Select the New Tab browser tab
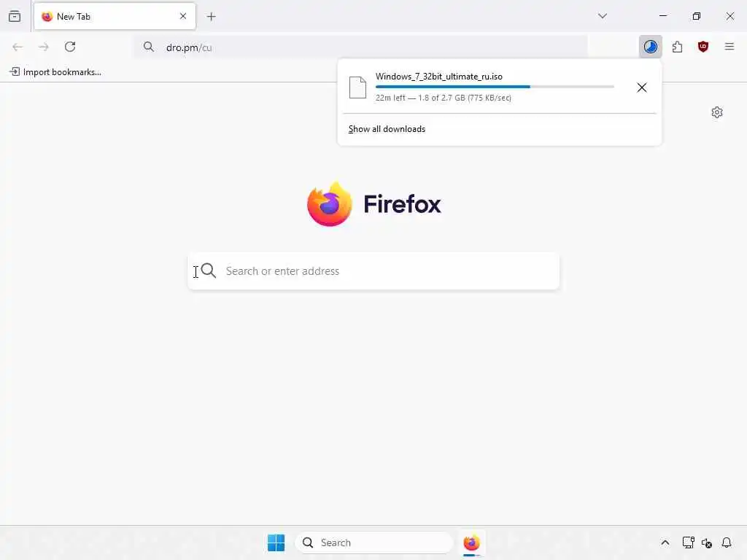This screenshot has width=747, height=560. (115, 16)
